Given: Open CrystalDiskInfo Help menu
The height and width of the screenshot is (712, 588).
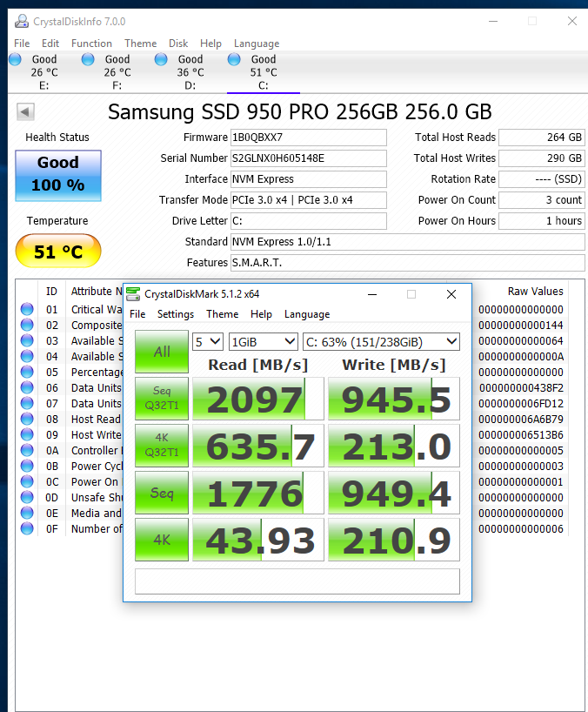Looking at the screenshot, I should [x=211, y=44].
